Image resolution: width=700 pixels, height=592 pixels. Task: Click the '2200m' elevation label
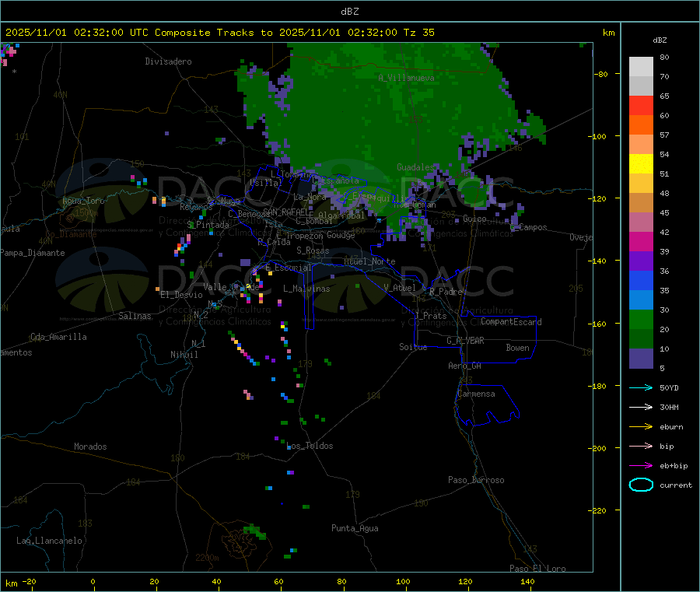tap(207, 558)
